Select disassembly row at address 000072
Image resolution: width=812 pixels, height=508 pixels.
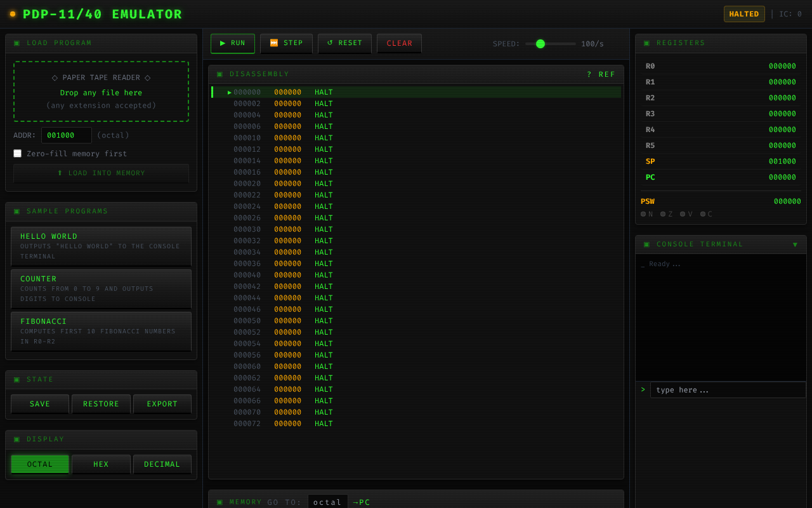pyautogui.click(x=416, y=424)
